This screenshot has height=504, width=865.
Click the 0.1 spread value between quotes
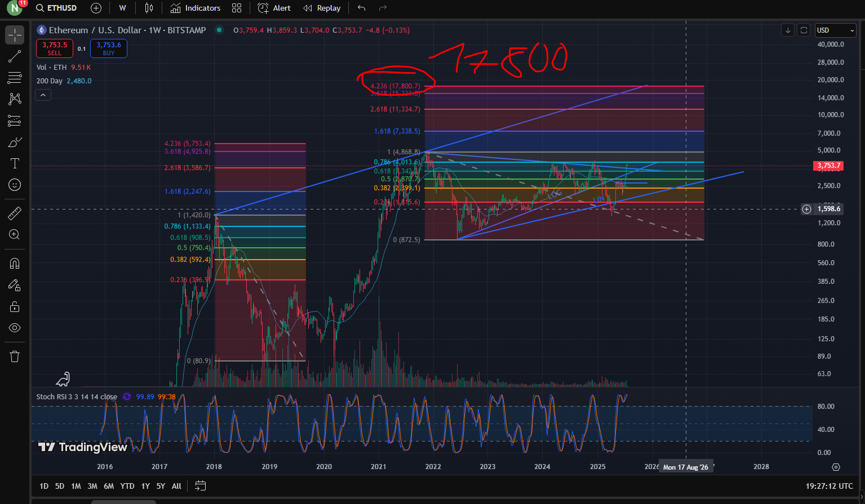82,49
